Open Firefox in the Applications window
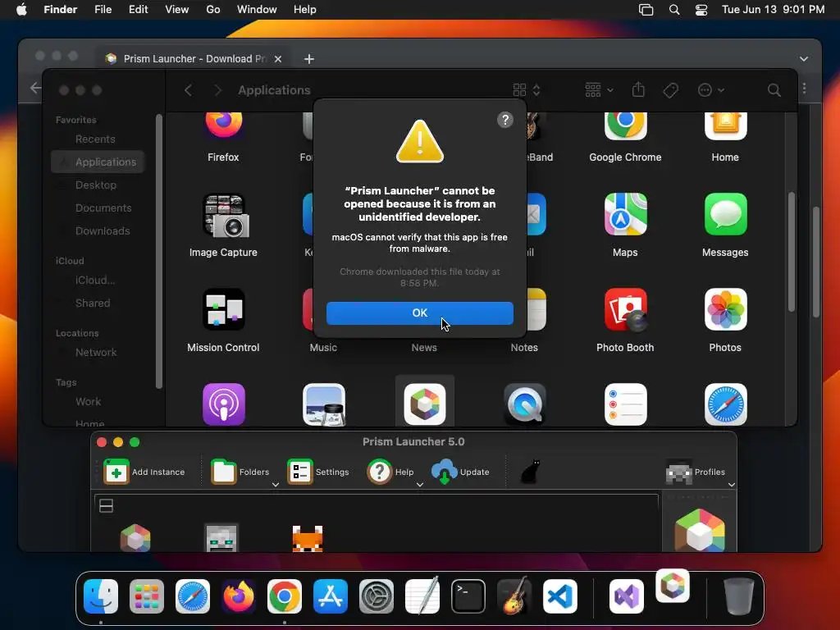The width and height of the screenshot is (840, 630). (x=223, y=124)
